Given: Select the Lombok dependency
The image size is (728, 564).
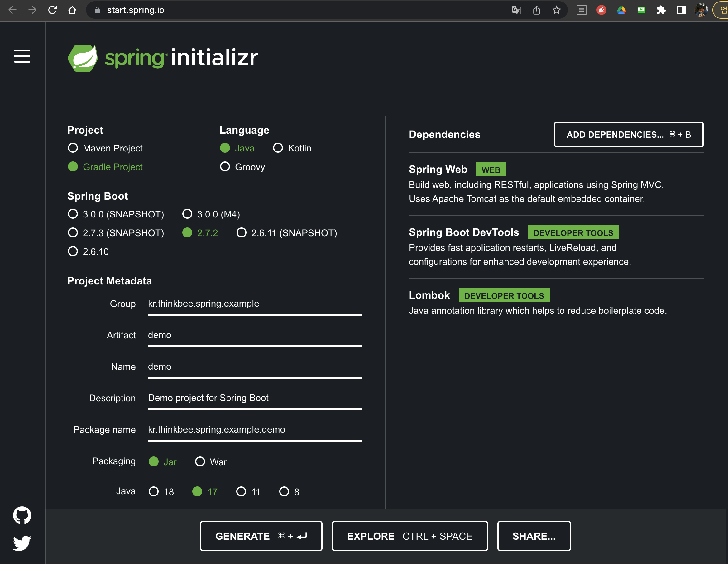Looking at the screenshot, I should coord(556,303).
